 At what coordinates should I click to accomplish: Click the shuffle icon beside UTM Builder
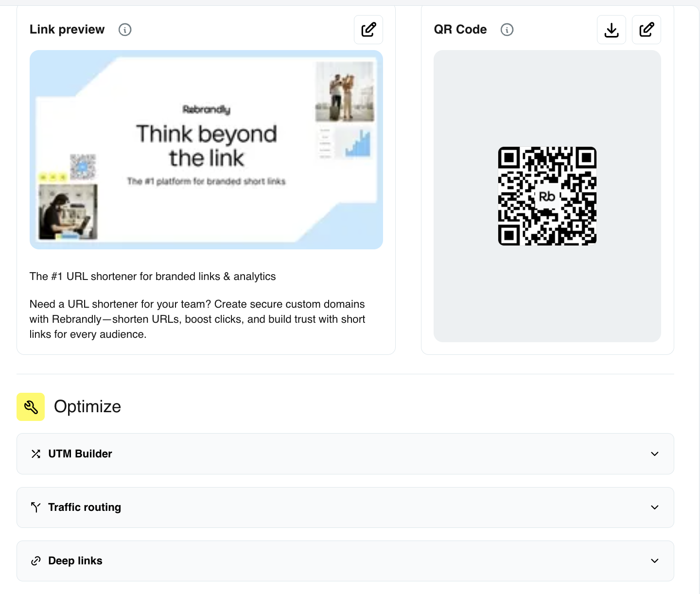pos(36,454)
